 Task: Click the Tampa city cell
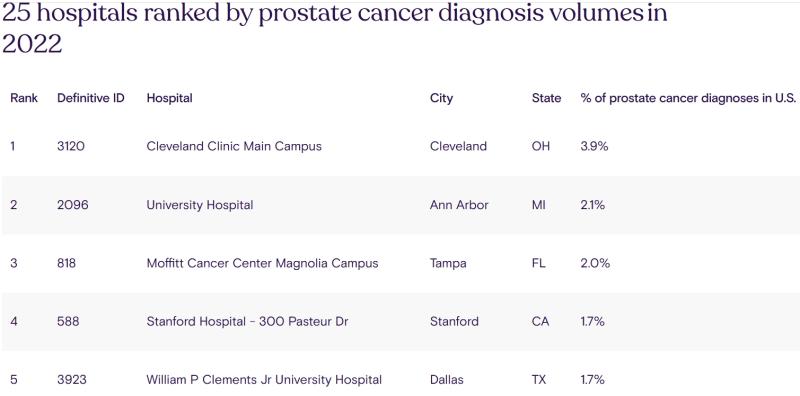tap(448, 264)
